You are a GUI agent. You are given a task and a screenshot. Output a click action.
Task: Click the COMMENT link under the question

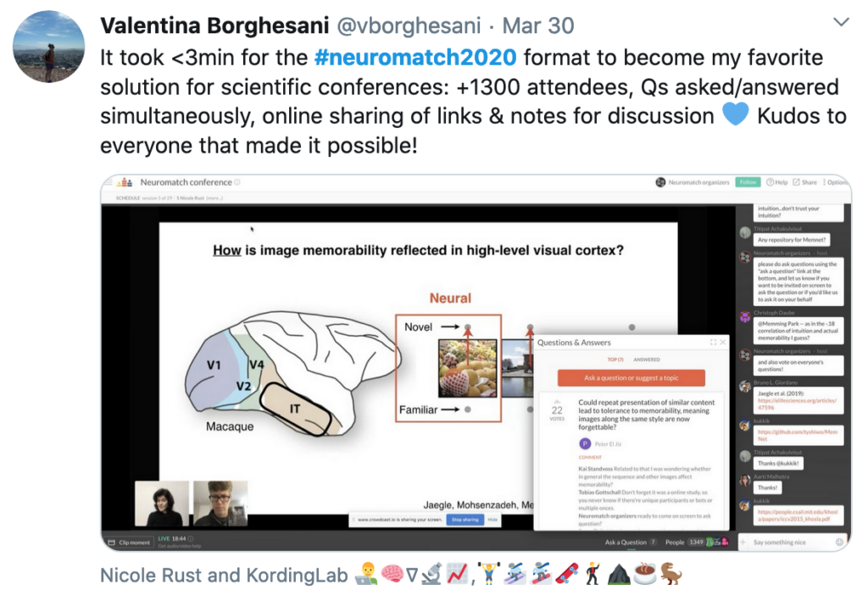[x=590, y=458]
